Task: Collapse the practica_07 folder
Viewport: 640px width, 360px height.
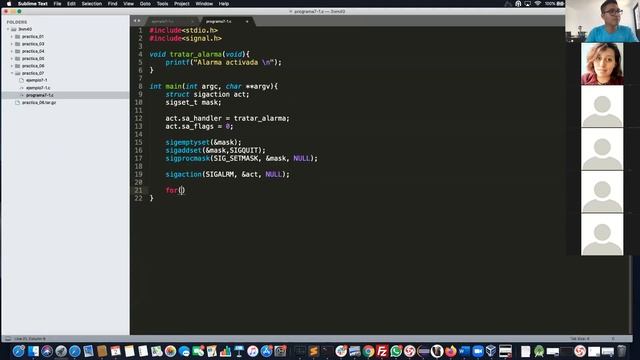Action: point(12,73)
